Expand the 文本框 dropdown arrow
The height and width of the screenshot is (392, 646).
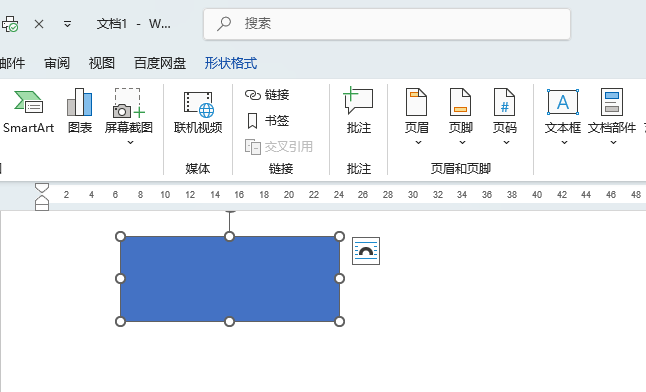(x=564, y=143)
